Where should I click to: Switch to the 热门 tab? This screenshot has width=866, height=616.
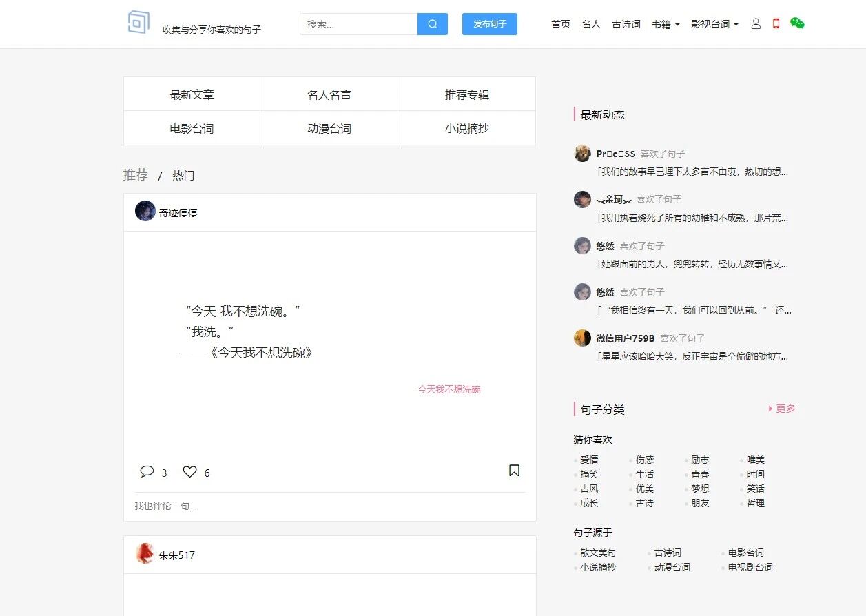183,175
